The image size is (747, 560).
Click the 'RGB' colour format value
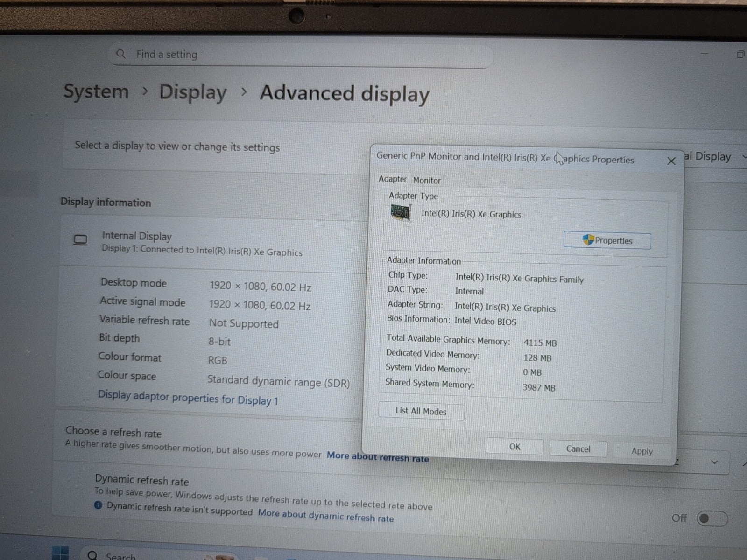(x=218, y=360)
